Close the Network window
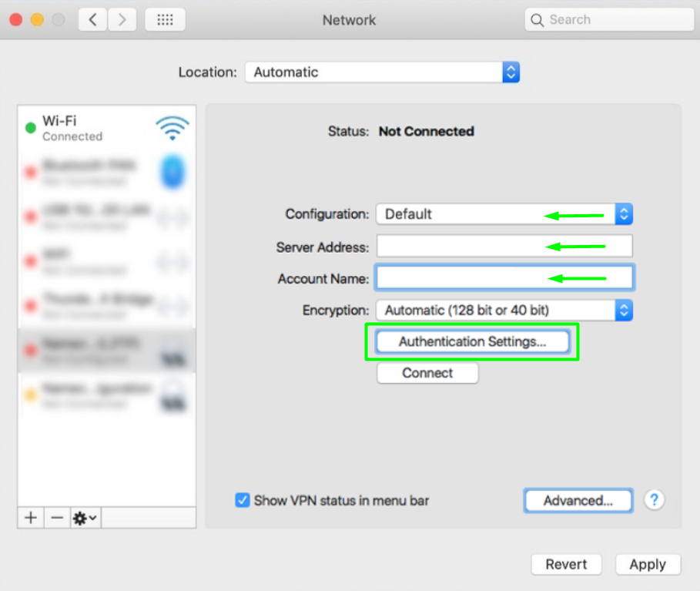 (16, 20)
